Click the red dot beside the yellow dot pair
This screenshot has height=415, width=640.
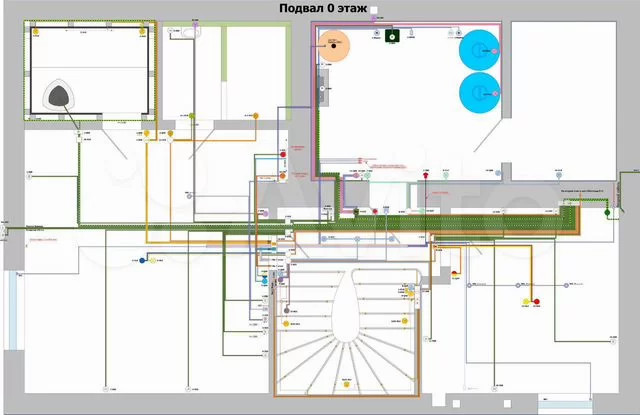point(537,302)
